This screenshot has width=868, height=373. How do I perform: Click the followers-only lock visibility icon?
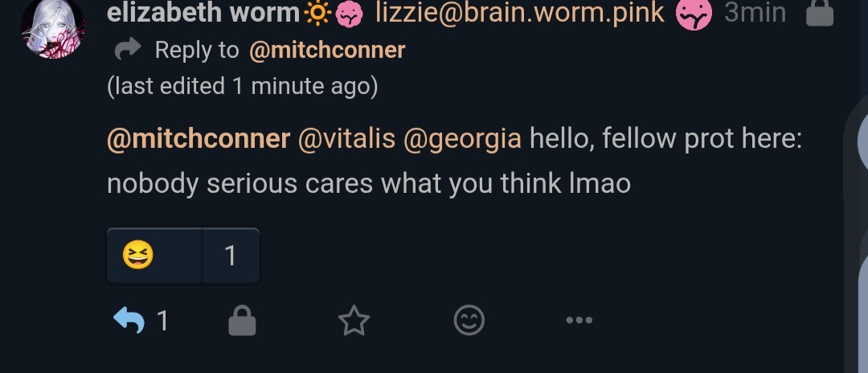(820, 13)
